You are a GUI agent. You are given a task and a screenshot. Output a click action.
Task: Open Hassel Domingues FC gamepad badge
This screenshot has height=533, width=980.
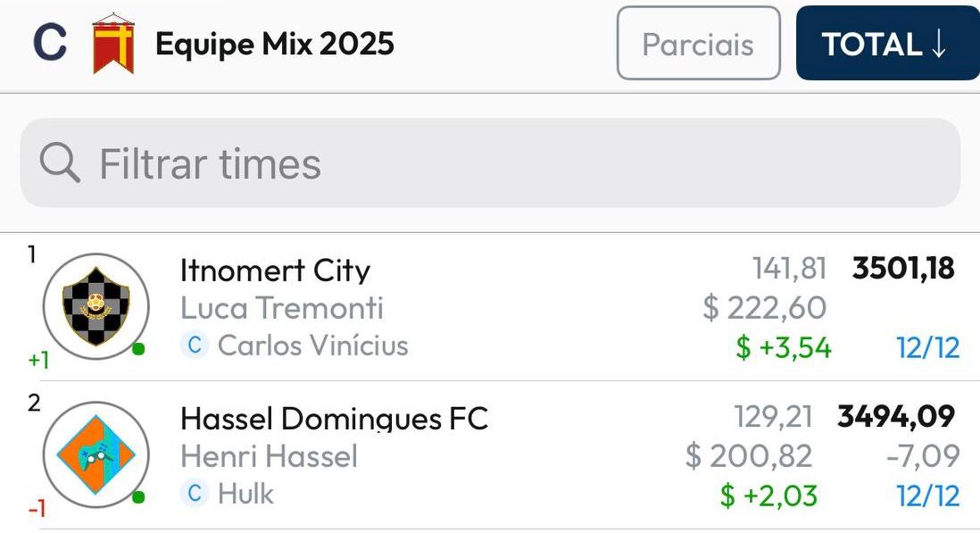(x=96, y=455)
